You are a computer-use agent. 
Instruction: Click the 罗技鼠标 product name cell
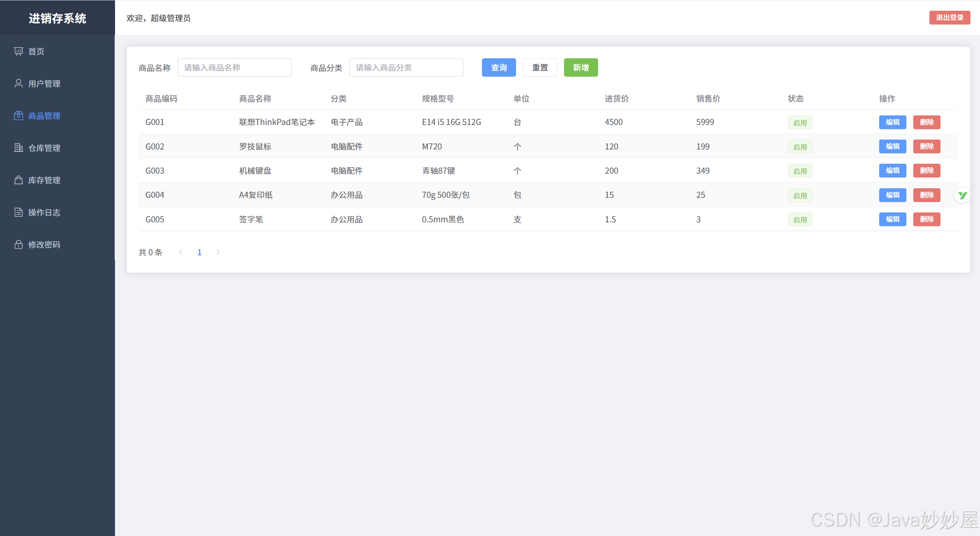[x=255, y=146]
